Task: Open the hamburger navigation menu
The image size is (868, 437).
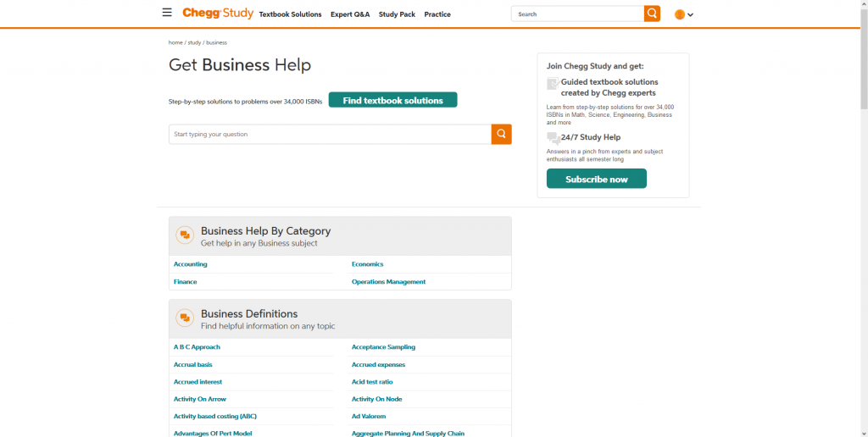Action: tap(167, 14)
